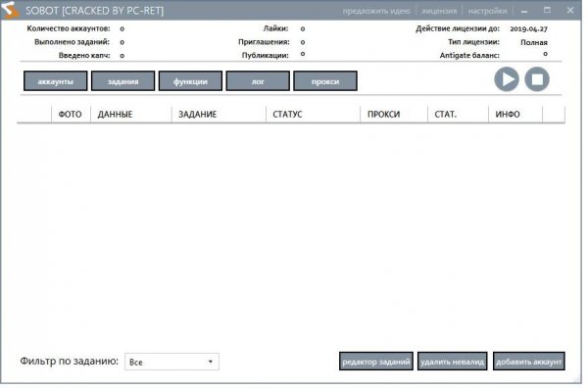Viewport: 588px width, 390px height.
Task: Click the license date 2019.04.27
Action: pyautogui.click(x=529, y=28)
